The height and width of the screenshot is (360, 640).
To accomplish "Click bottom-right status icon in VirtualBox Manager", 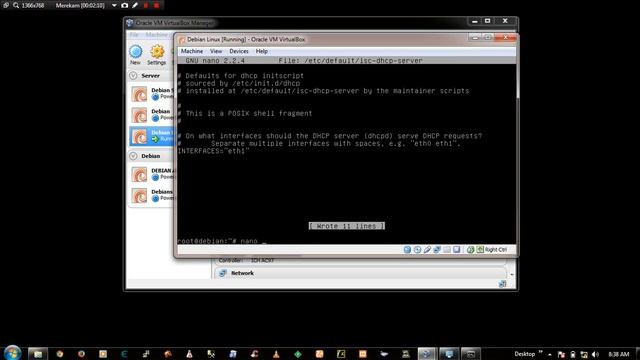I will pos(502,284).
